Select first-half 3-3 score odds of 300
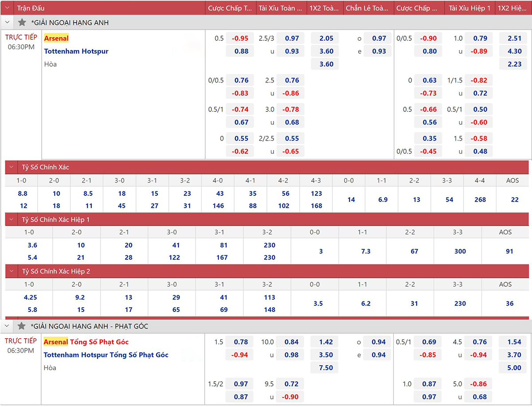Viewport: 532px width, 407px height. pos(460,251)
